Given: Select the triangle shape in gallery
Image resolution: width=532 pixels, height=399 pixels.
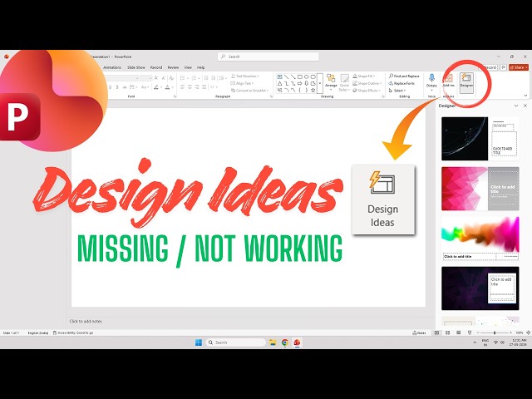Looking at the screenshot, I should click(280, 83).
